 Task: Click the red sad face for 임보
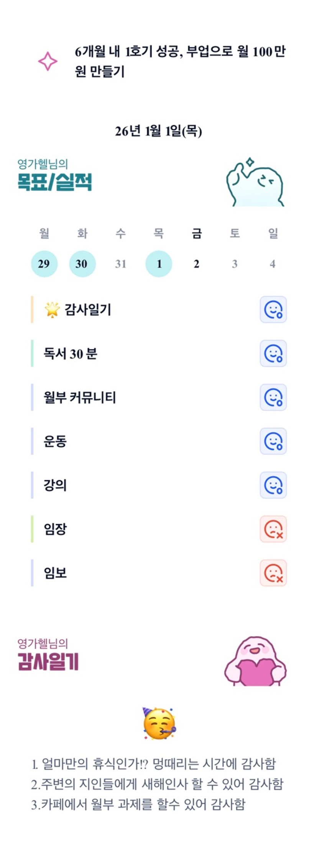pos(273,573)
